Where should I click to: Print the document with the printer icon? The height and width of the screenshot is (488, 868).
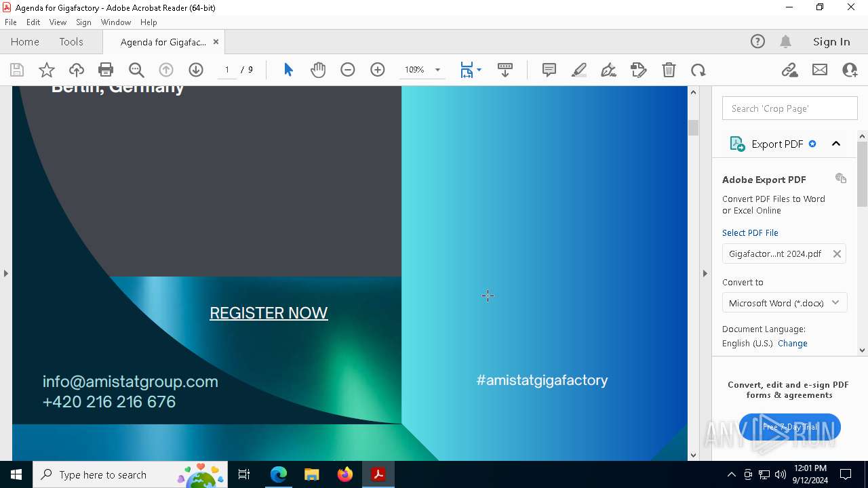click(x=106, y=70)
